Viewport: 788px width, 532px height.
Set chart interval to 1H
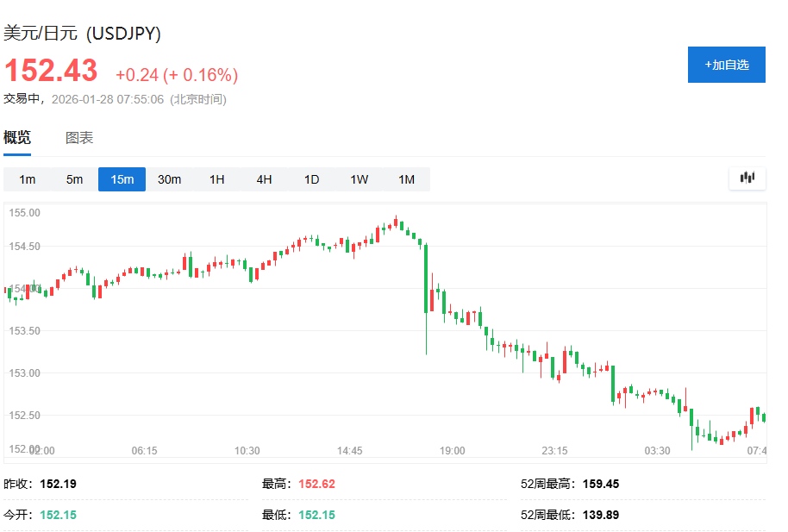(216, 179)
